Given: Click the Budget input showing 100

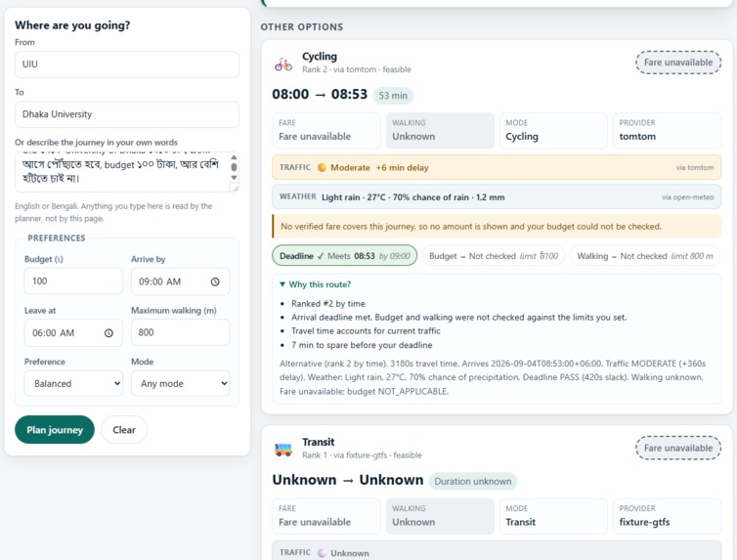Looking at the screenshot, I should (x=73, y=280).
